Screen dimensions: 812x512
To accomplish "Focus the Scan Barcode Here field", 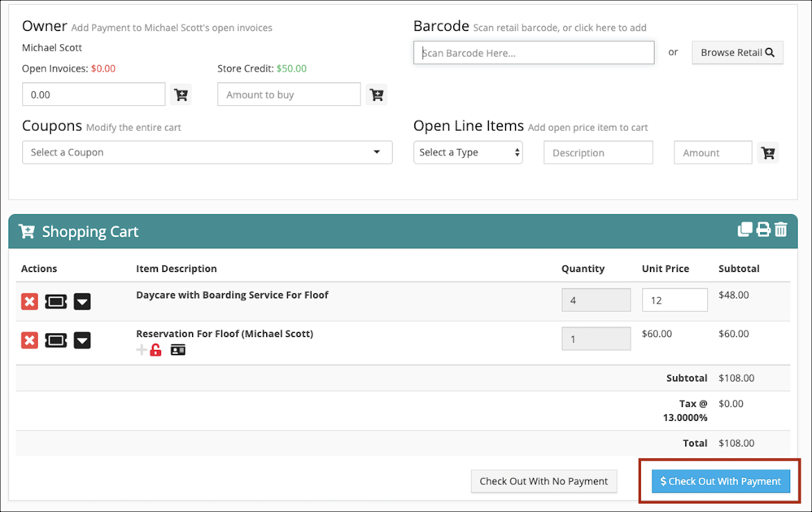I will [534, 53].
